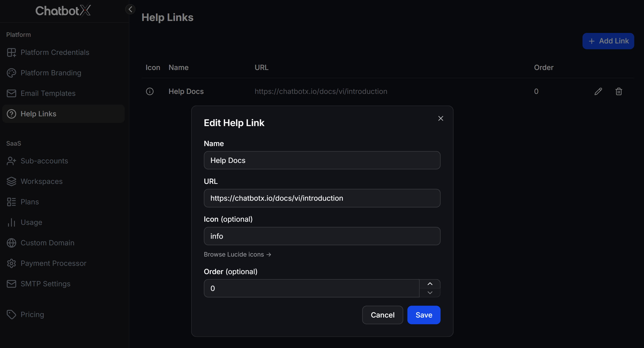Click the Help Docs name cell

pyautogui.click(x=186, y=91)
